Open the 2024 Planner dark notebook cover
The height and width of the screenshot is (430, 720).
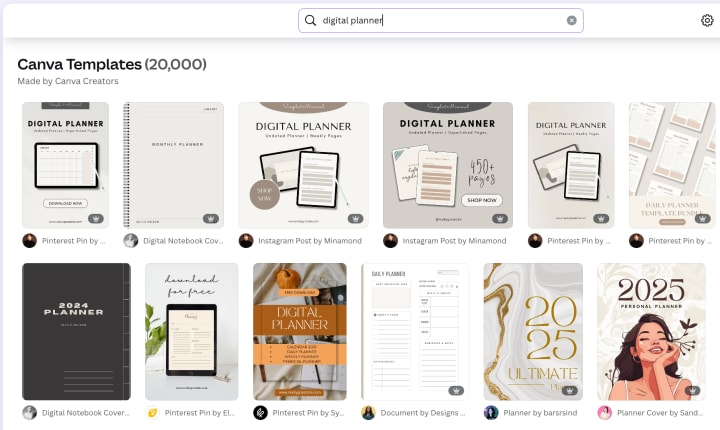(x=76, y=331)
